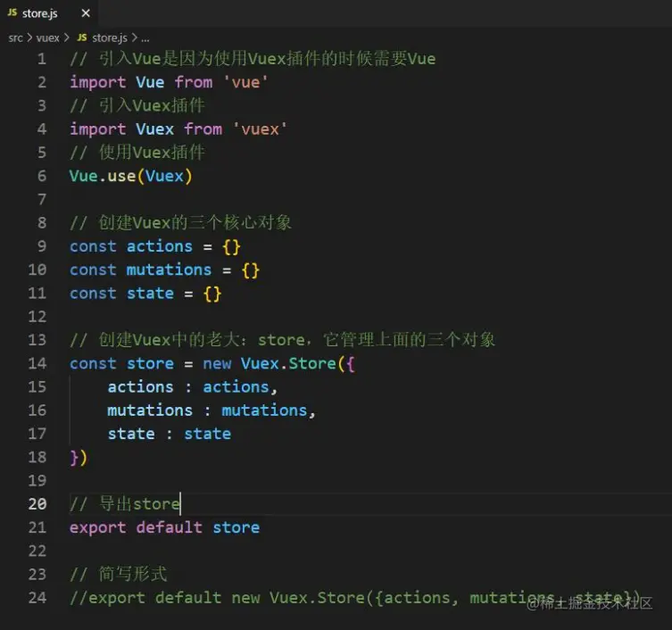Click the comment on line 20

125,504
